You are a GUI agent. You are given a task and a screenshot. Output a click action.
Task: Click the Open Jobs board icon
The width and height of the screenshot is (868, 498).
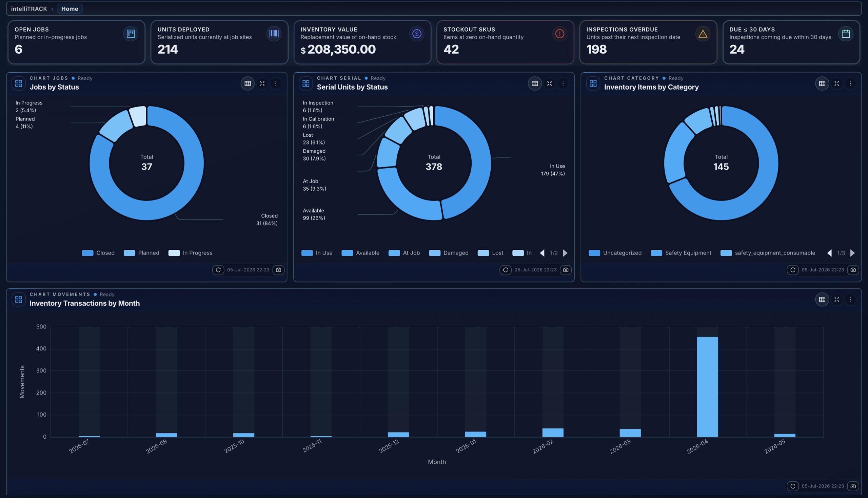pos(131,34)
